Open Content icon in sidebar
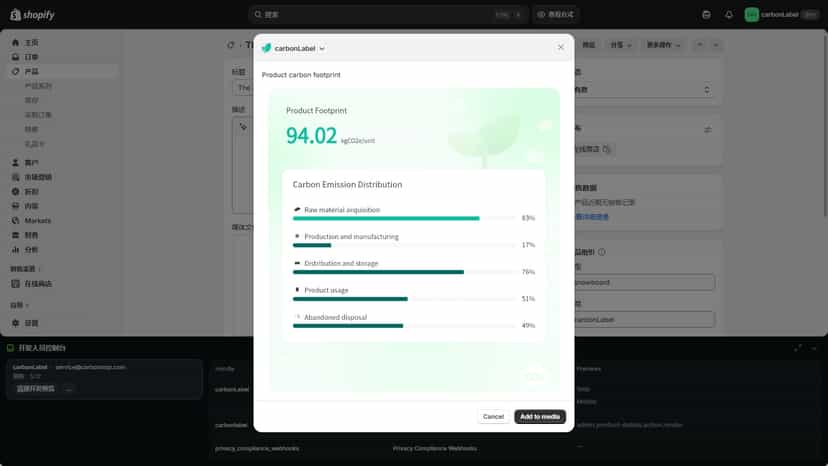 point(15,206)
